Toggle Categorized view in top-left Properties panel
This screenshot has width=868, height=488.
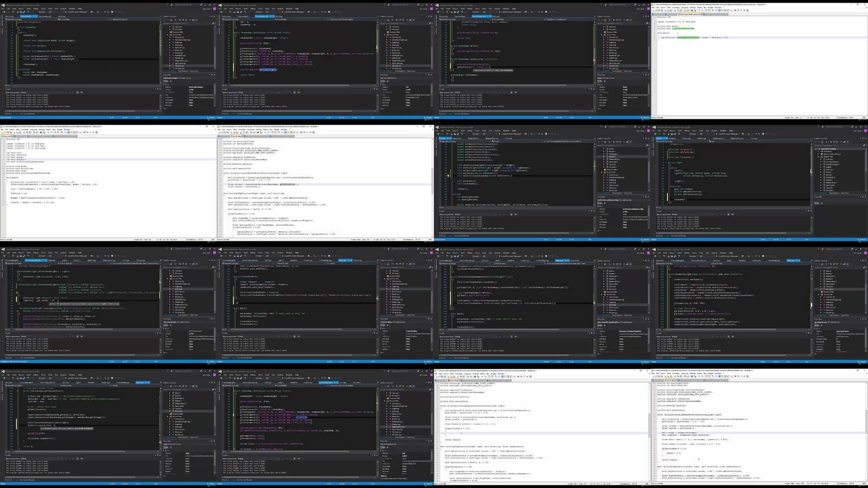[x=165, y=81]
